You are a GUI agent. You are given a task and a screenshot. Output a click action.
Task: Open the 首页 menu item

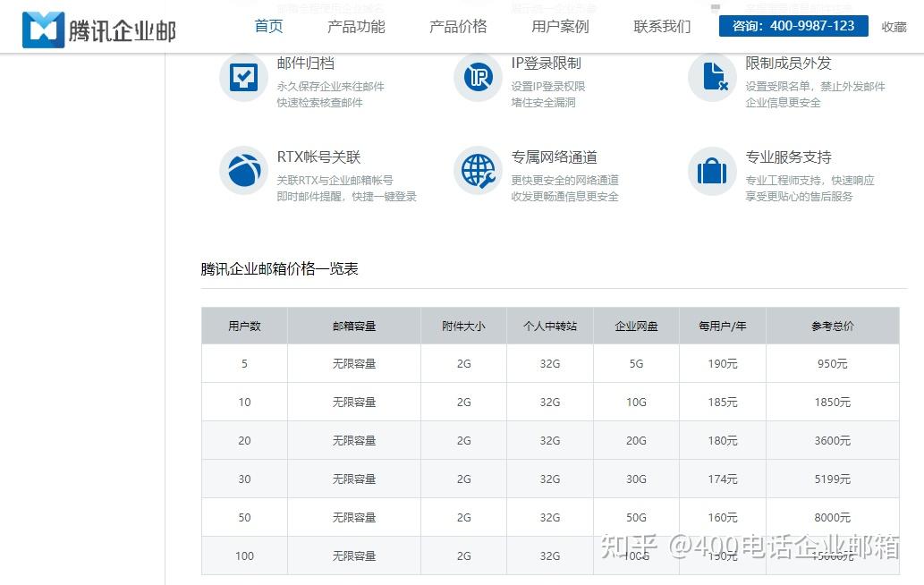268,27
